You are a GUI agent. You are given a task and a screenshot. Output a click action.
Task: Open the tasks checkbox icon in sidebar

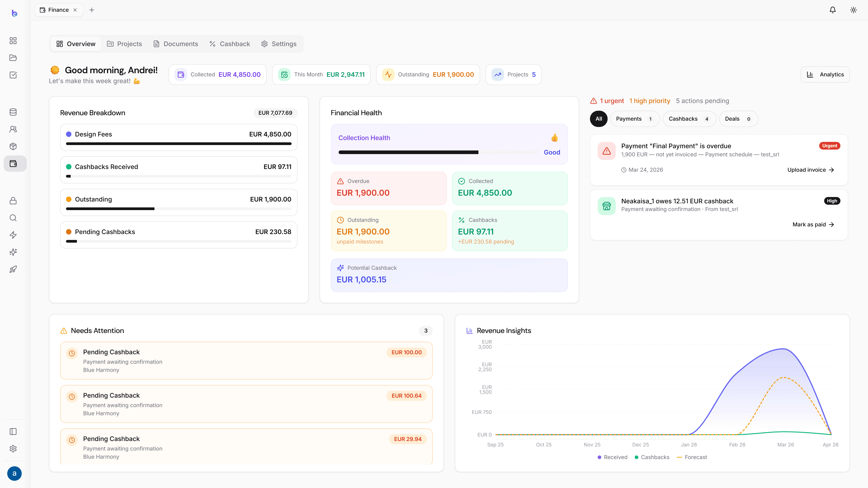pos(13,75)
